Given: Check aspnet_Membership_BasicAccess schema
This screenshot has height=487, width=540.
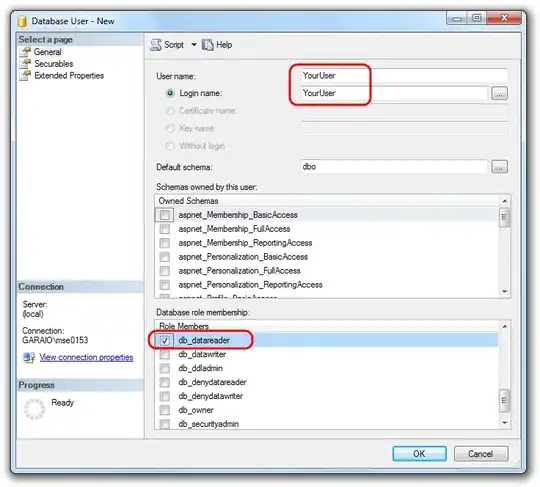Looking at the screenshot, I should point(165,215).
